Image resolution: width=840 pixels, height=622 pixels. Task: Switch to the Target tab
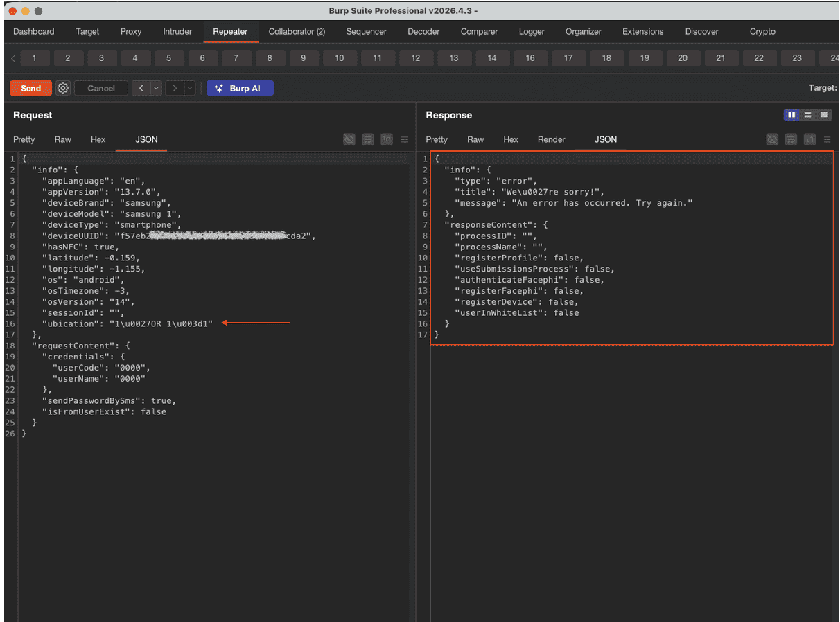click(x=87, y=31)
